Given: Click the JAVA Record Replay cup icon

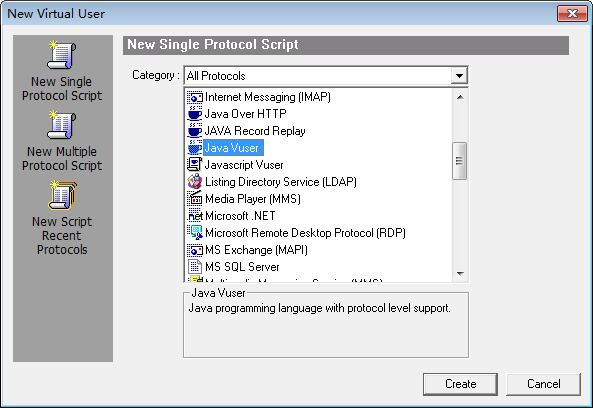Looking at the screenshot, I should (195, 131).
